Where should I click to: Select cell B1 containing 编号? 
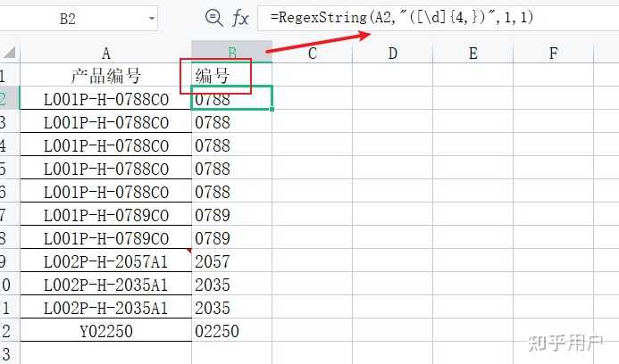232,75
